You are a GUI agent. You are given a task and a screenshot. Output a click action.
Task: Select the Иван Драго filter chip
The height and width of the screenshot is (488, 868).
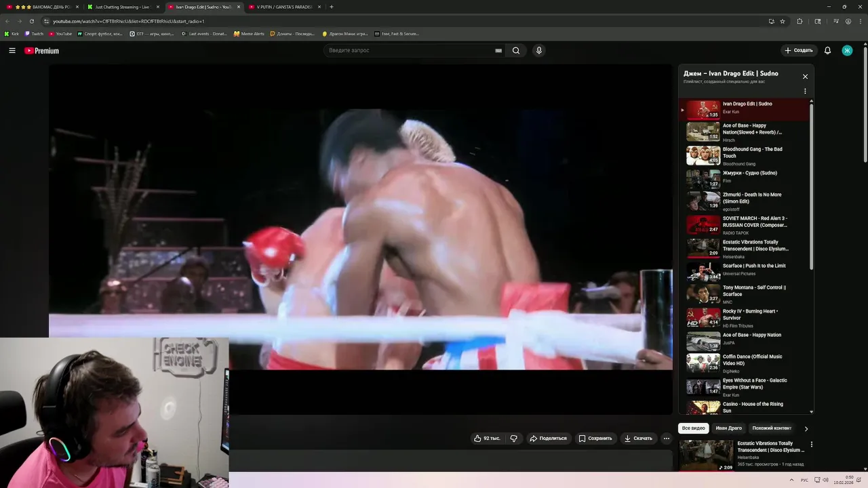(x=729, y=428)
